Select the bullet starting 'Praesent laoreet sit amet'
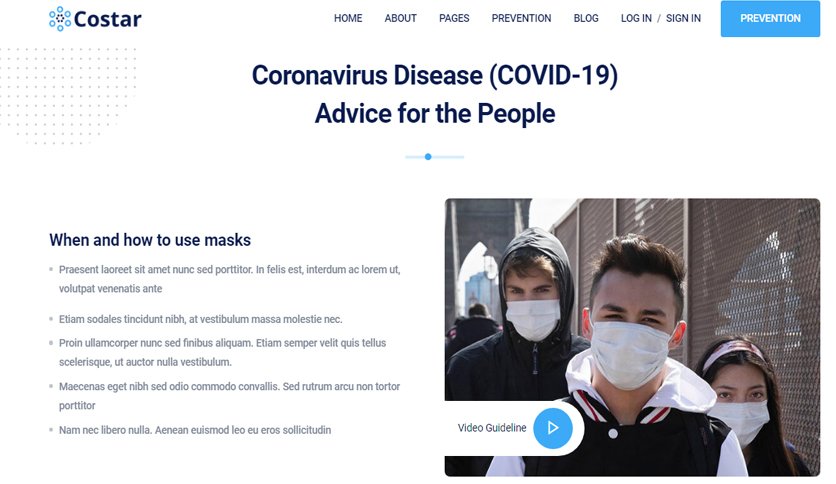The image size is (836, 484). [229, 279]
